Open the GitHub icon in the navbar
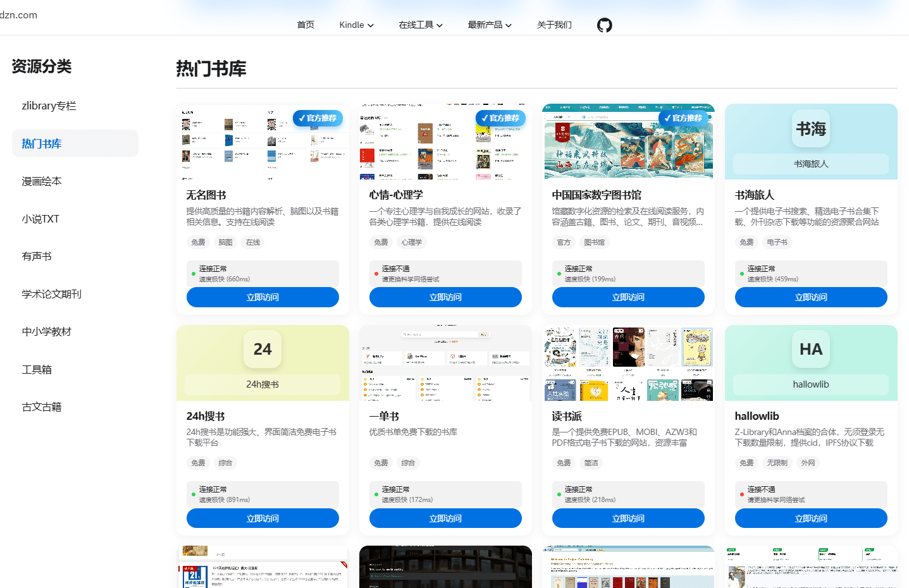Image resolution: width=909 pixels, height=588 pixels. tap(604, 25)
